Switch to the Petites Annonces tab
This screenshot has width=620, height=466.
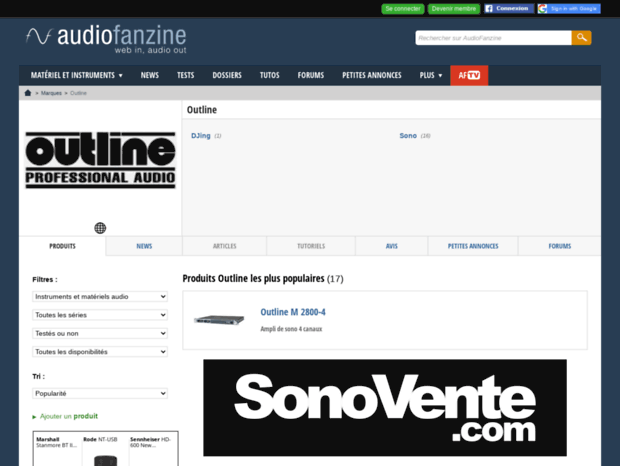coord(473,246)
